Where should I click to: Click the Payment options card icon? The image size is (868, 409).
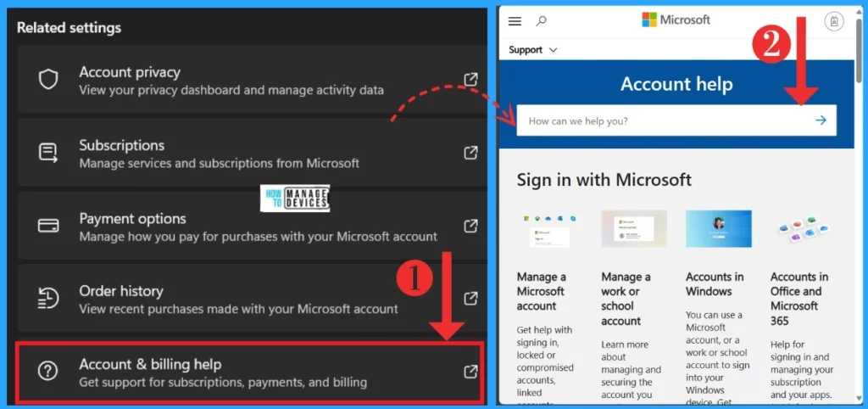pos(48,226)
